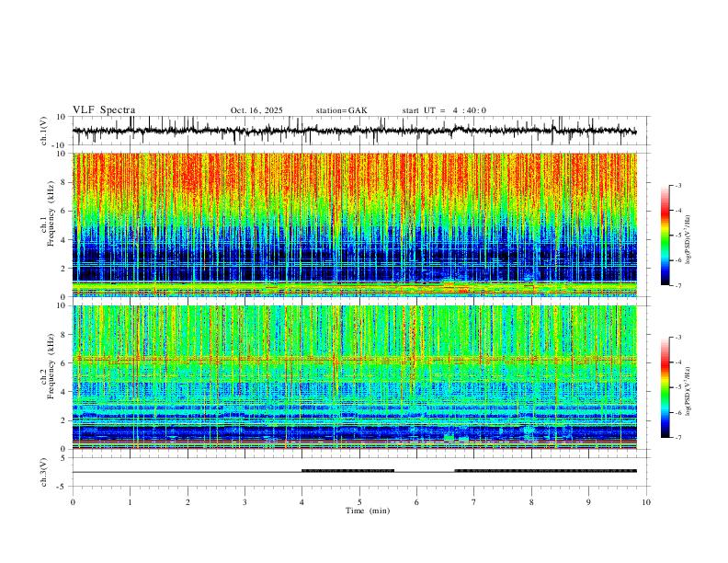The image size is (728, 563).
Task: Click the ch.2 Frequency (kHz) axis label
Action: (49, 366)
